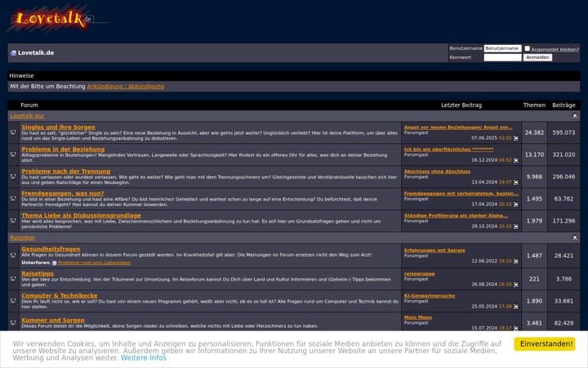Open the Gesundheitsfragen forum
588x368 pixels.
(51, 249)
